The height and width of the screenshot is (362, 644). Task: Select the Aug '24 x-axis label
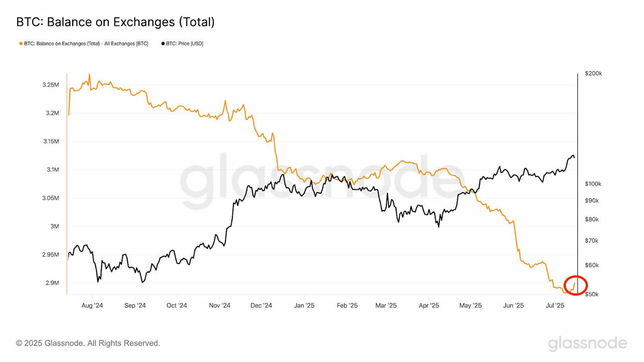tap(92, 305)
